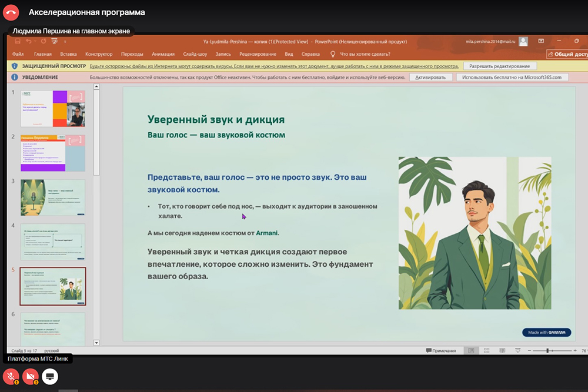The width and height of the screenshot is (588, 392).
Task: Unmute the microphone in MTS Link
Action: click(x=11, y=376)
